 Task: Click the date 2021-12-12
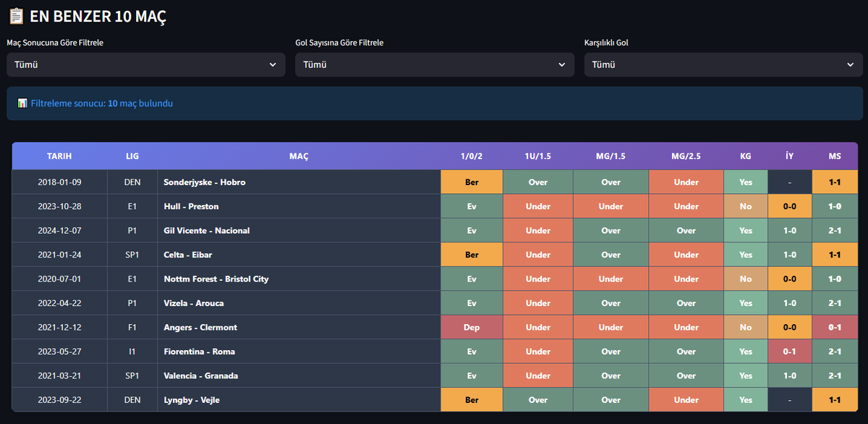point(59,327)
